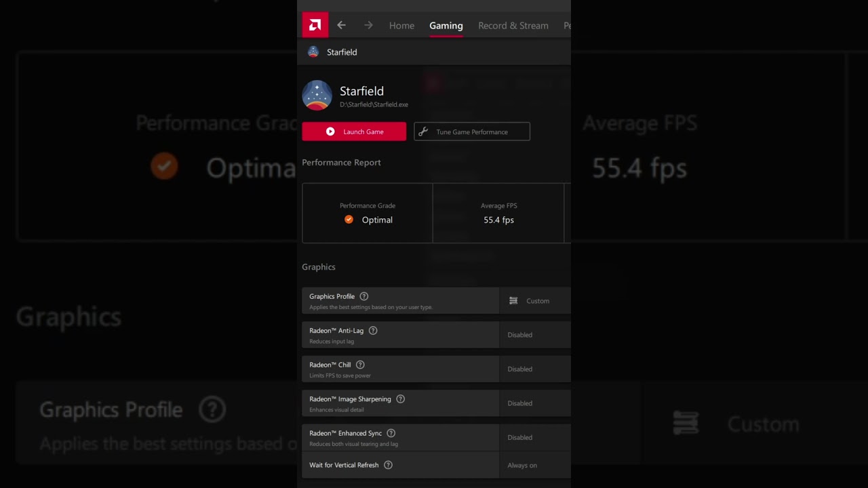This screenshot has height=488, width=868.
Task: Open the Graphics Profile Custom dropdown
Action: coord(535,301)
